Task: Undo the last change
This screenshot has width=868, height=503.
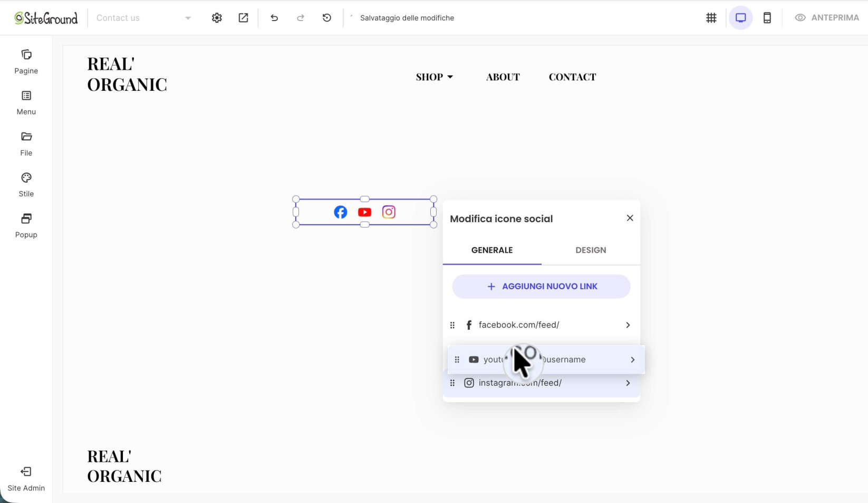Action: tap(274, 18)
